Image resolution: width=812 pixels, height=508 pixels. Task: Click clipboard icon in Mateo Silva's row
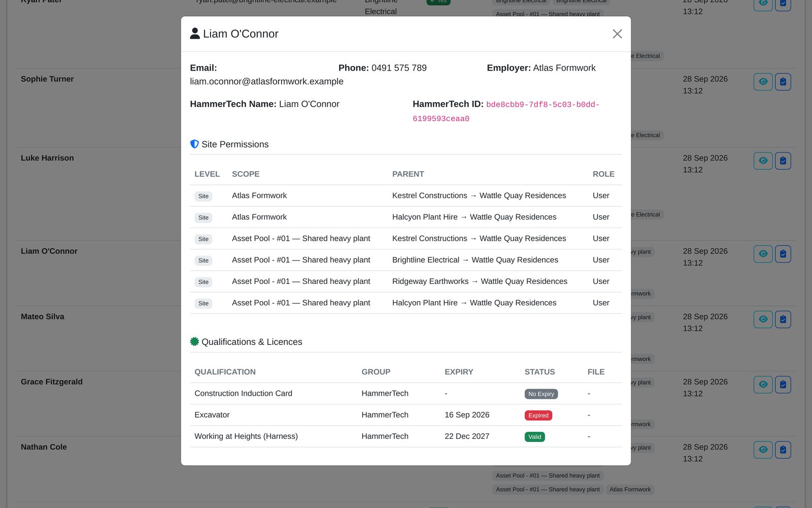783,320
